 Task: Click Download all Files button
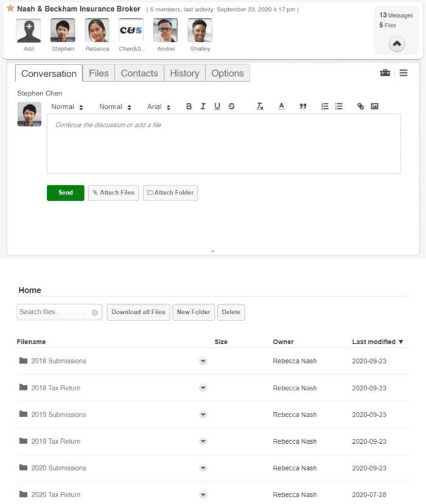pyautogui.click(x=138, y=312)
